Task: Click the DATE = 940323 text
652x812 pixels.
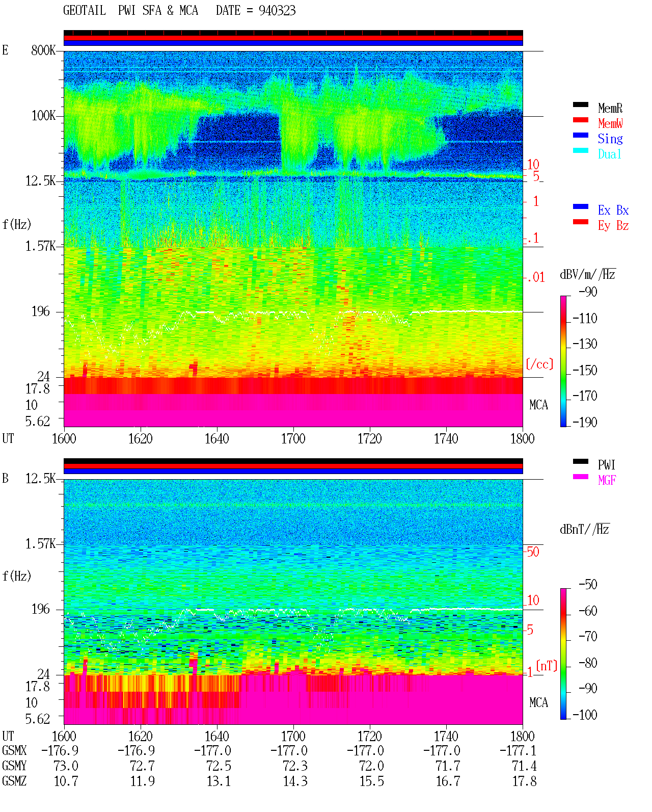Action: [x=256, y=10]
